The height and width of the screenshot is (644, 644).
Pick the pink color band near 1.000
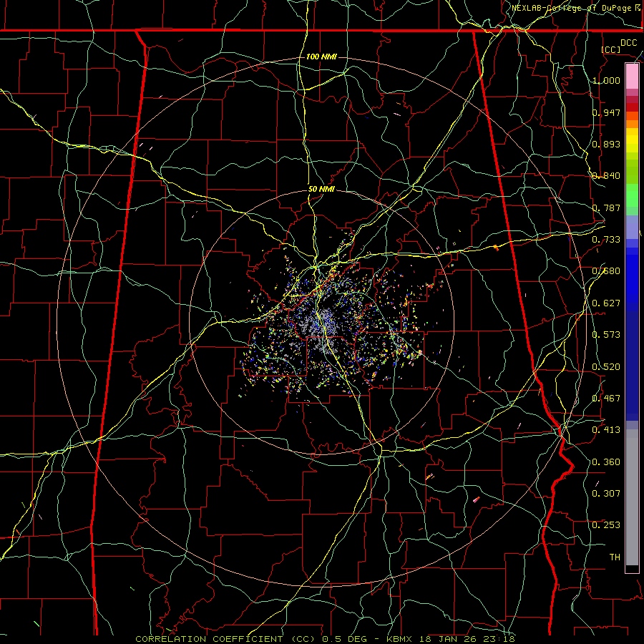click(x=632, y=77)
